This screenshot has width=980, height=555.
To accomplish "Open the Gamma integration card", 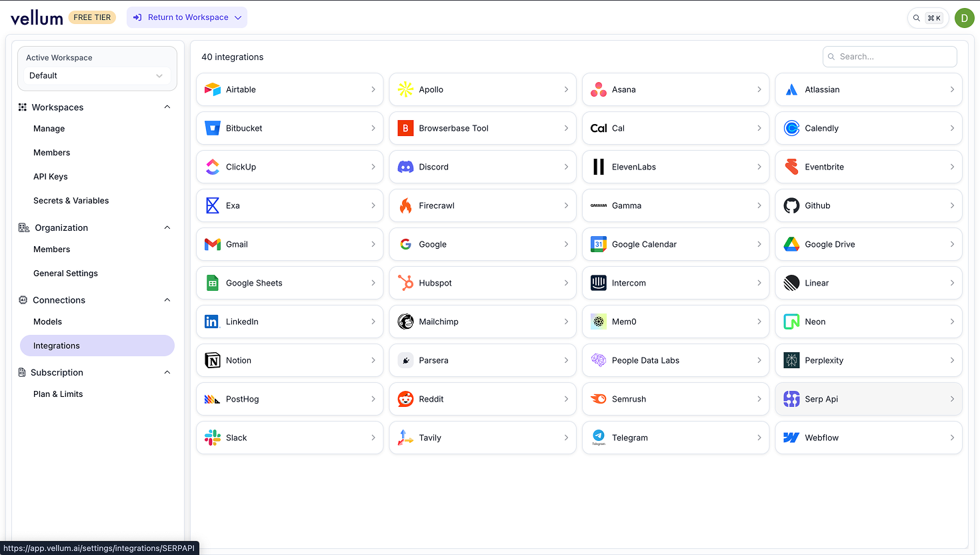I will coord(675,205).
